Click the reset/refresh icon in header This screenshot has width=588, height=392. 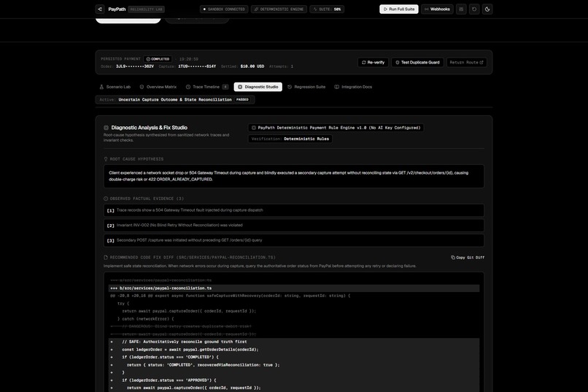pos(474,9)
